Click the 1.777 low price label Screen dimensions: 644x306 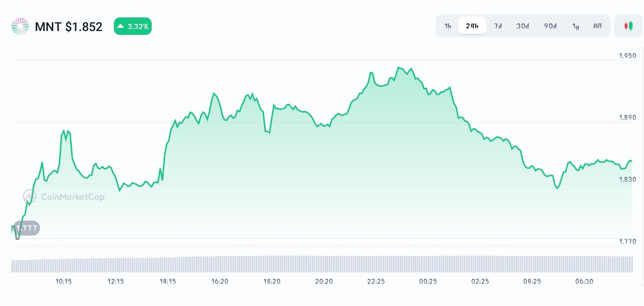point(26,228)
